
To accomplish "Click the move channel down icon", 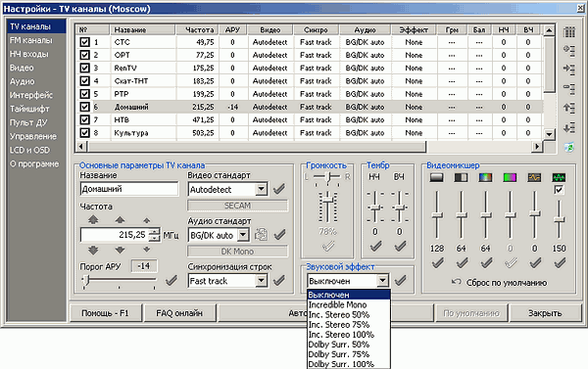I will 569,127.
